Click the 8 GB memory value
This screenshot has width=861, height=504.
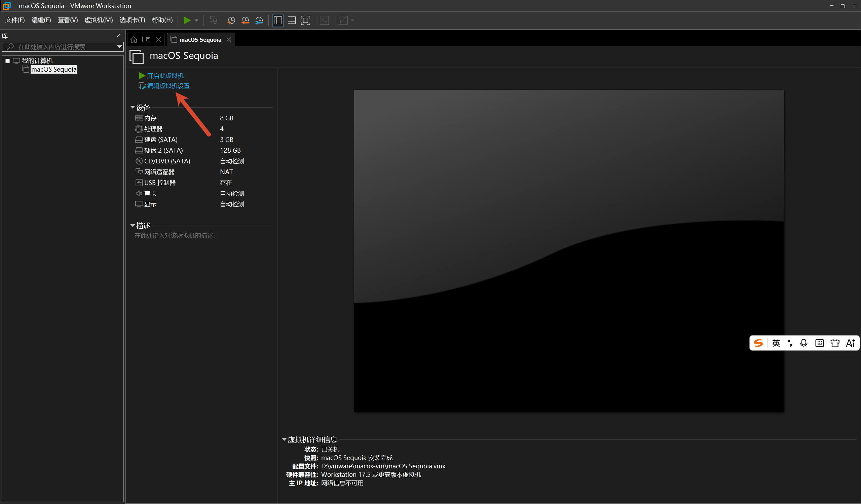227,118
